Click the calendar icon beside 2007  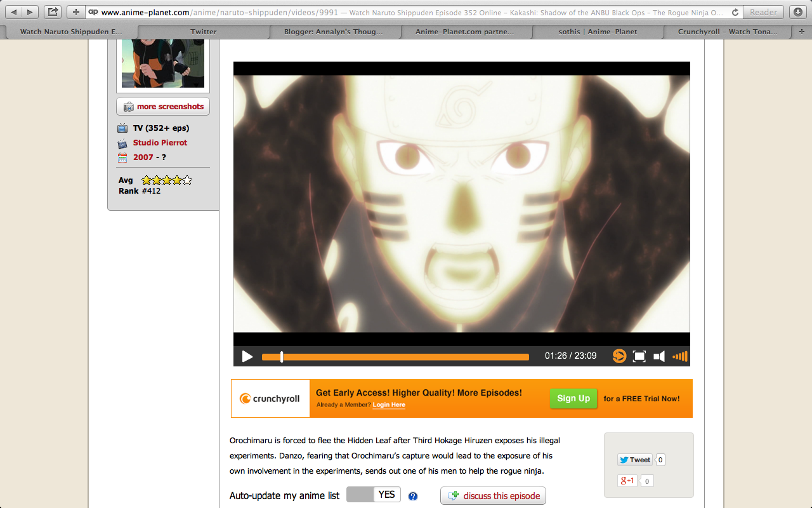pyautogui.click(x=122, y=157)
